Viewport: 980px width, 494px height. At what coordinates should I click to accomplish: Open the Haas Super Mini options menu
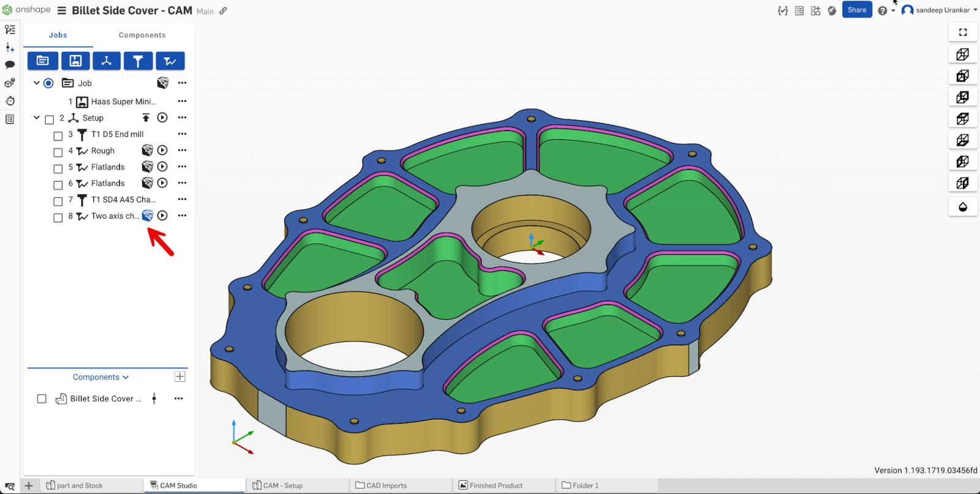182,101
